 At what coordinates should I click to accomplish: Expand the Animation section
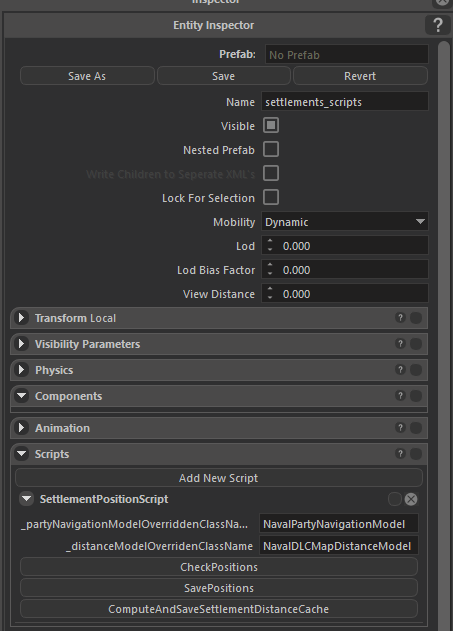pyautogui.click(x=21, y=428)
